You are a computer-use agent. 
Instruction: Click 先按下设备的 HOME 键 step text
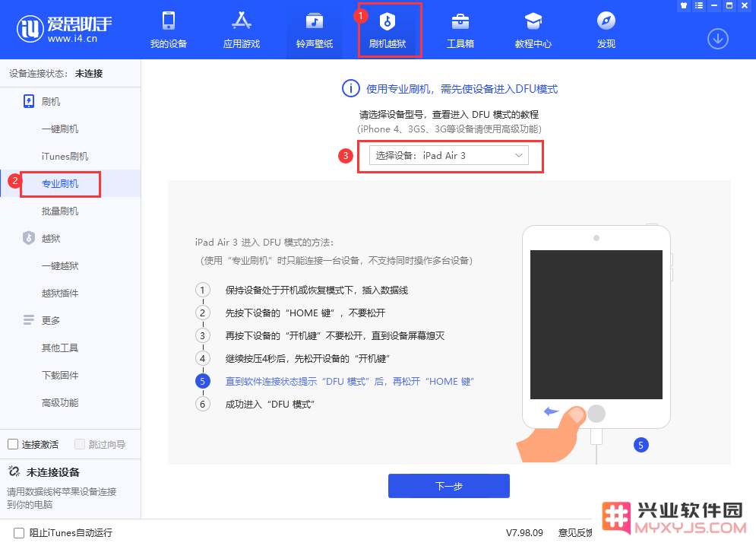tap(305, 313)
